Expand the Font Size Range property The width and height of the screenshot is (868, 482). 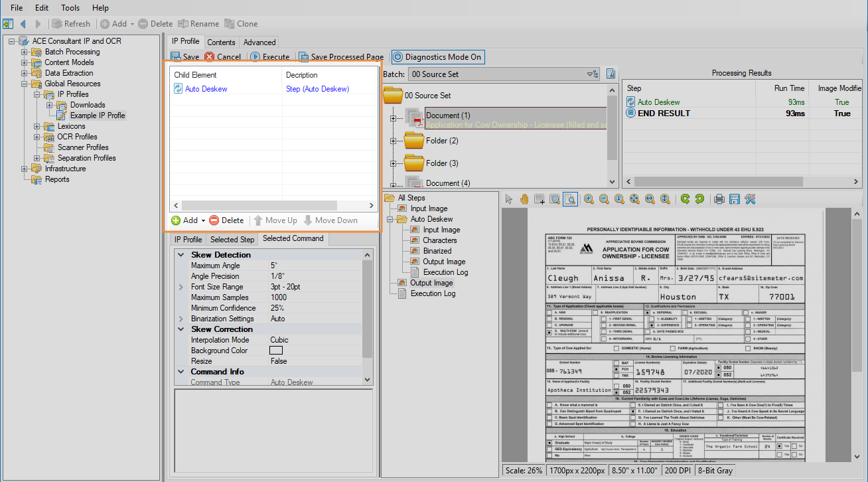pyautogui.click(x=181, y=287)
